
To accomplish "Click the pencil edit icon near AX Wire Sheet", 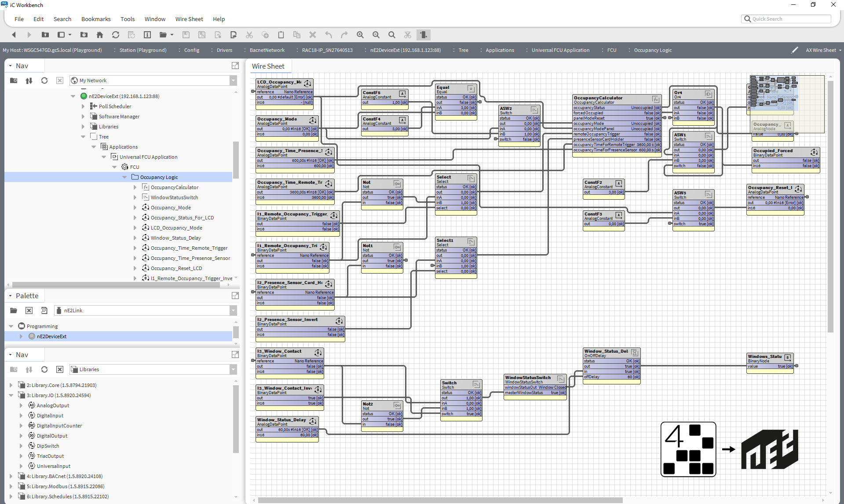I will (794, 50).
